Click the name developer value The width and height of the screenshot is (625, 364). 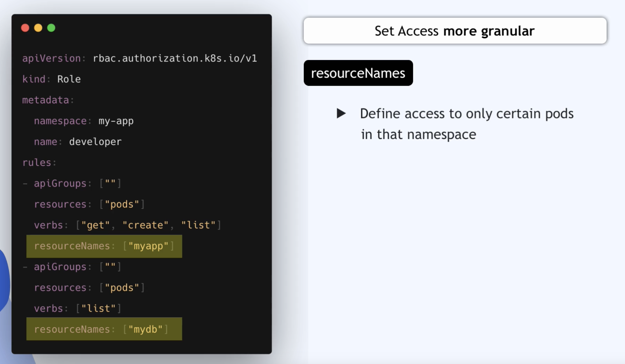[x=95, y=142]
